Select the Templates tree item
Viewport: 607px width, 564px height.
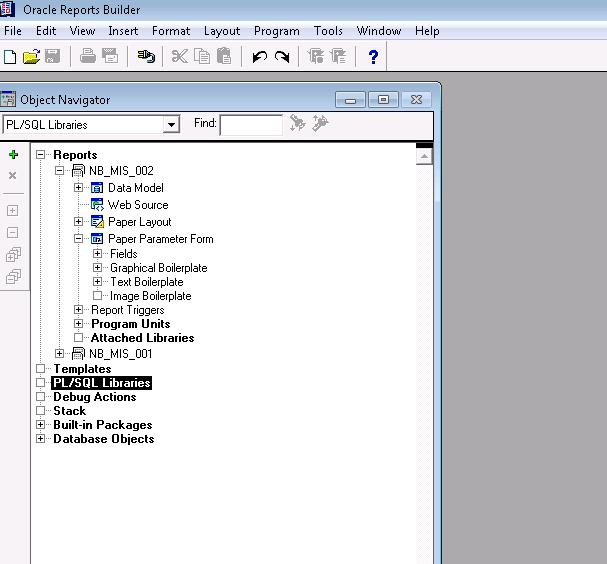(x=82, y=369)
